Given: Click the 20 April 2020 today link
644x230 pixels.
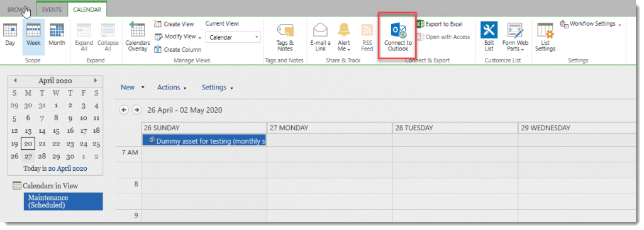Looking at the screenshot, I should coord(67,169).
